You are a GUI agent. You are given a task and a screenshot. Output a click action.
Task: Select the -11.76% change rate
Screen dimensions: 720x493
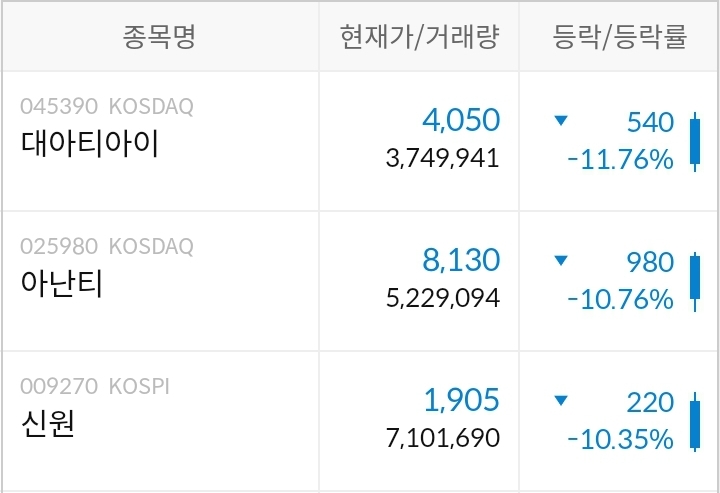tap(620, 159)
